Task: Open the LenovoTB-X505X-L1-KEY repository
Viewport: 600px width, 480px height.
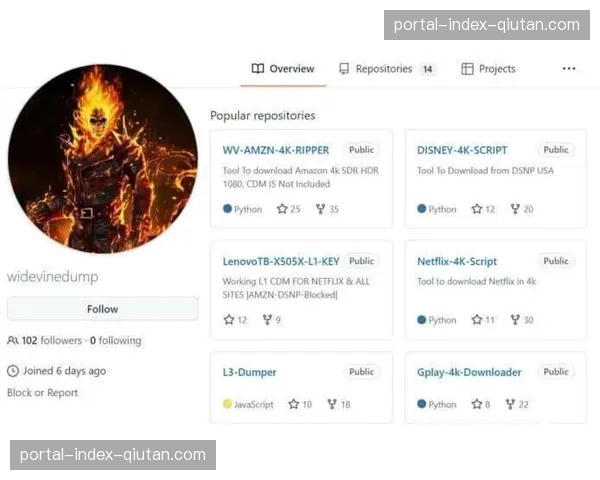Action: pos(281,261)
